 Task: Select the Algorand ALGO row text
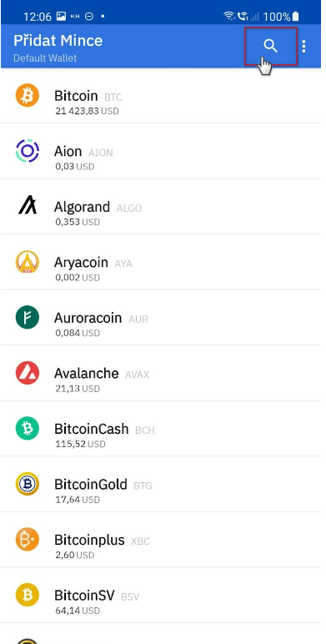[98, 207]
